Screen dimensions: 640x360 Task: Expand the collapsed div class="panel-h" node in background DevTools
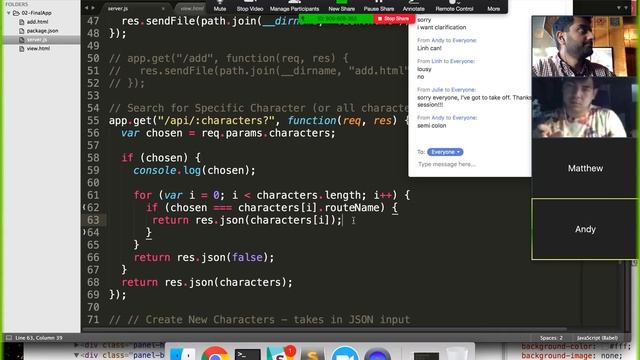76,345
